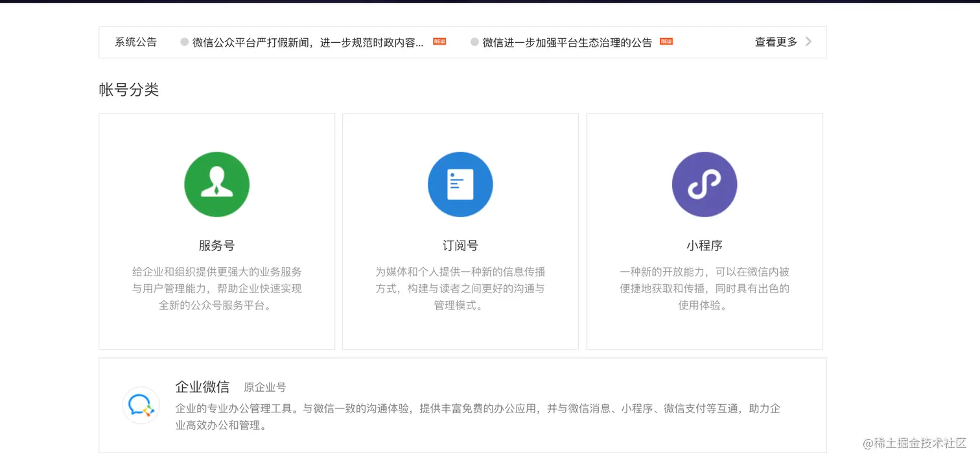Open the green 服务号 person icon
The height and width of the screenshot is (463, 980).
216,184
